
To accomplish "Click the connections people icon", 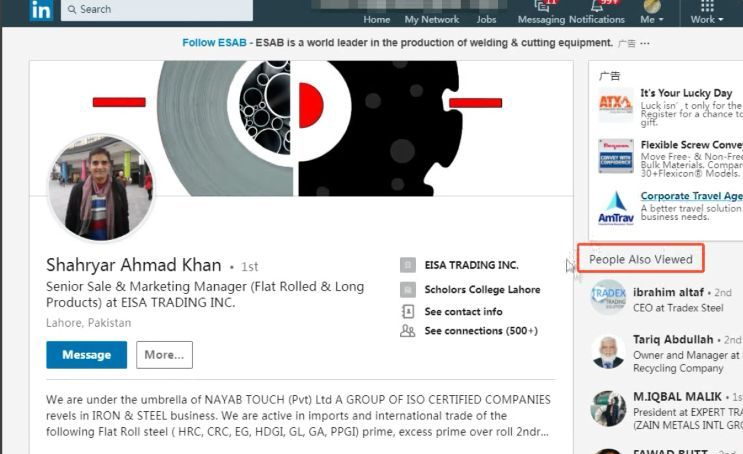I will click(x=408, y=331).
